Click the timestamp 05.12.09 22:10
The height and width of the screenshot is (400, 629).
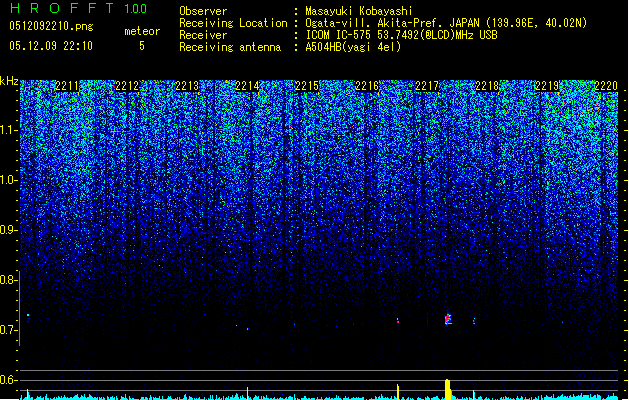click(51, 46)
